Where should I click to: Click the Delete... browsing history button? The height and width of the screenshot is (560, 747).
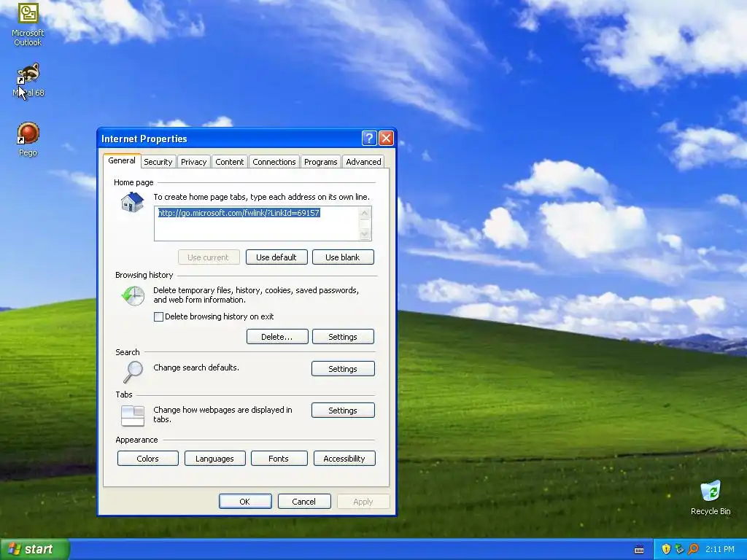(276, 337)
